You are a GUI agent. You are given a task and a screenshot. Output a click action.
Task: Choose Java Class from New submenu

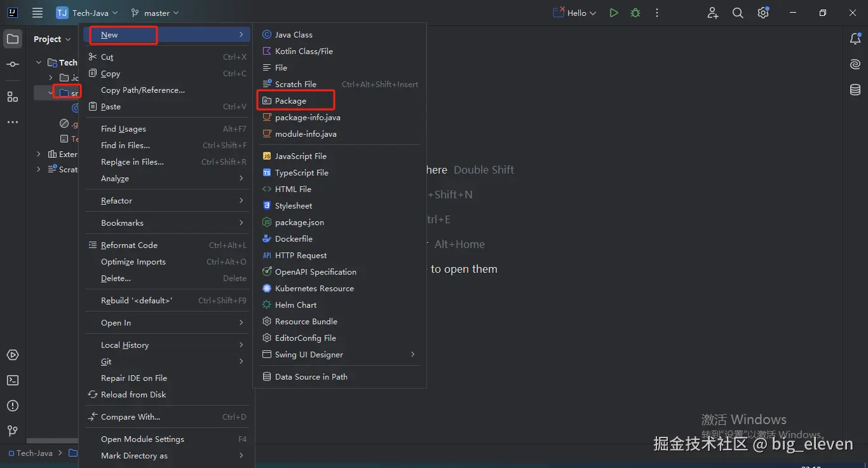coord(339,34)
